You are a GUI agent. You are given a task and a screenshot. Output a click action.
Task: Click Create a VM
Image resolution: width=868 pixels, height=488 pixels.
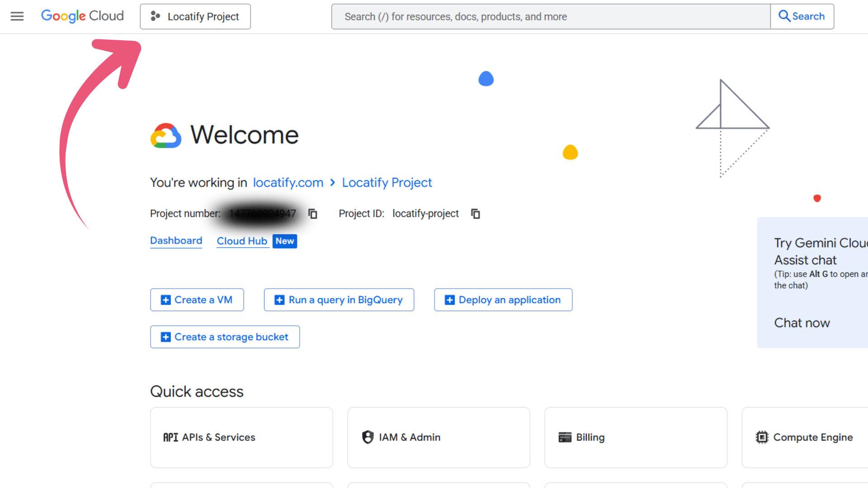[197, 300]
